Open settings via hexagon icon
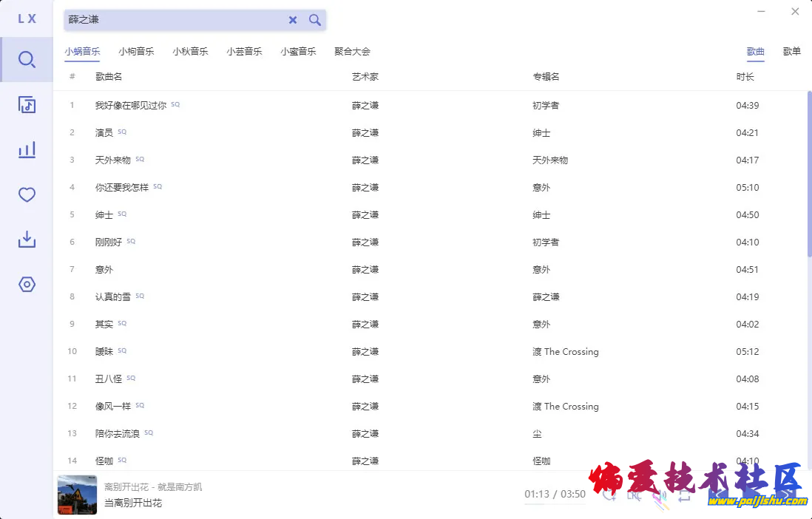Viewport: 812px width, 519px height. (x=27, y=285)
